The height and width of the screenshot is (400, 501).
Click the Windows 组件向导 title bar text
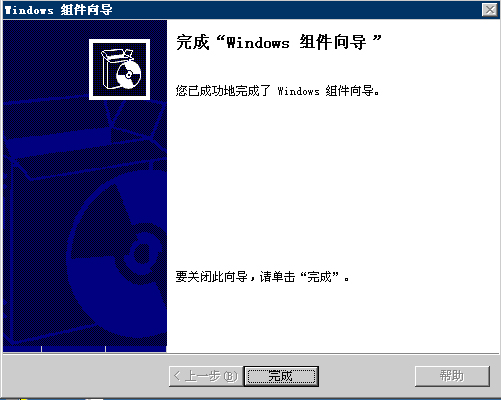pos(59,10)
